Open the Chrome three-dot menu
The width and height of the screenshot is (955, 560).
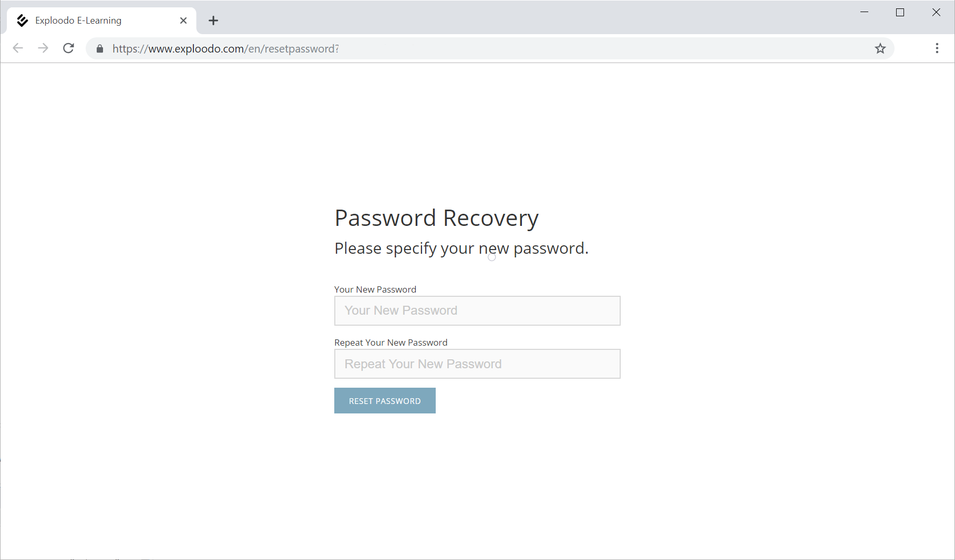937,48
